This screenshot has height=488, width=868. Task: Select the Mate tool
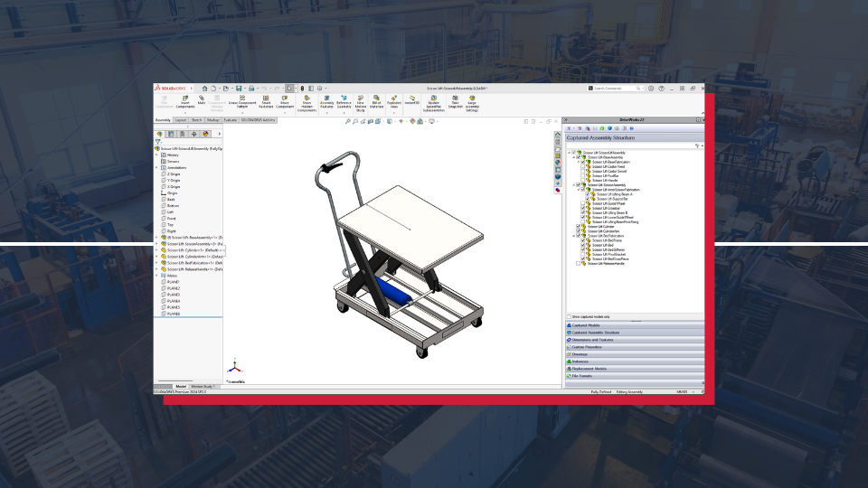tap(202, 101)
